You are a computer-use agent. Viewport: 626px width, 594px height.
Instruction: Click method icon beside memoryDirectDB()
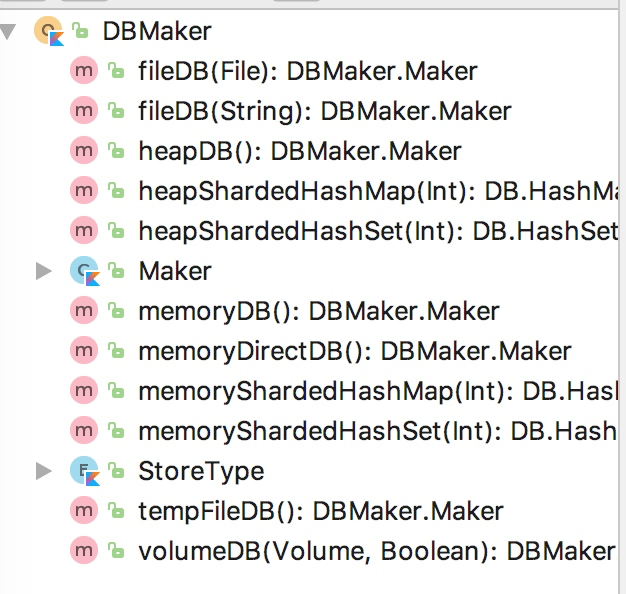tap(84, 350)
